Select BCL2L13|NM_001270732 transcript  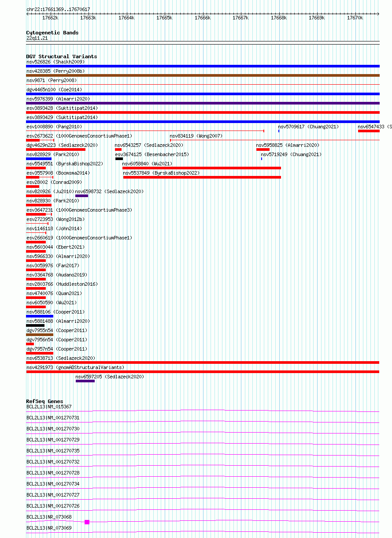[x=53, y=462]
